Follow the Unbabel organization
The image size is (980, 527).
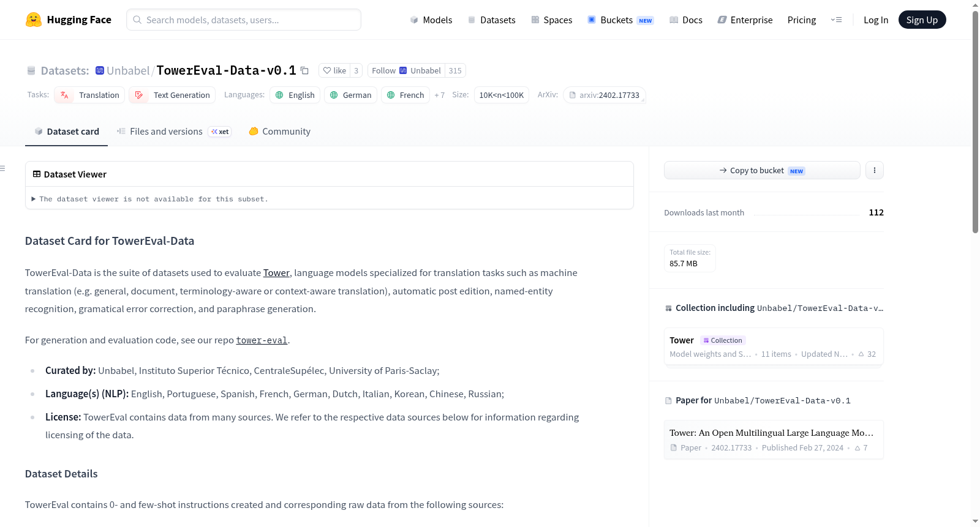[406, 70]
